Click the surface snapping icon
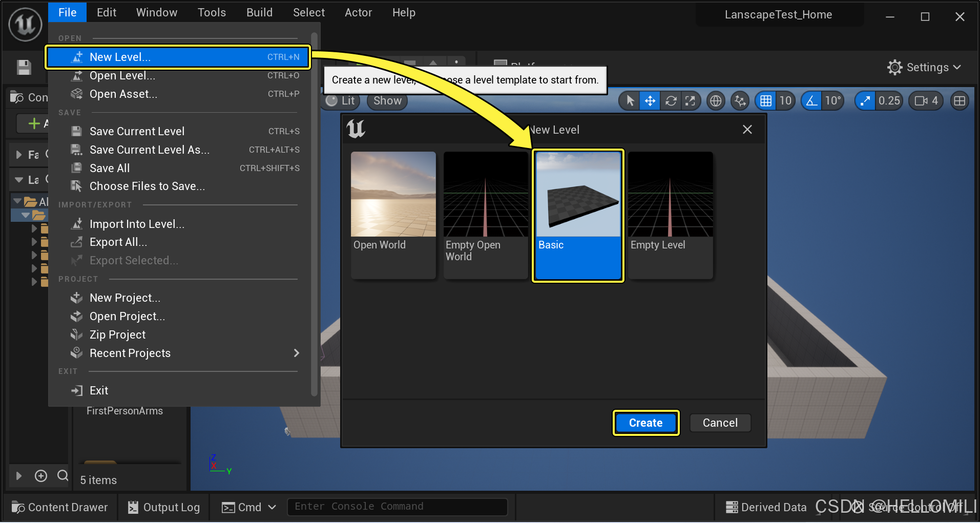 (740, 101)
